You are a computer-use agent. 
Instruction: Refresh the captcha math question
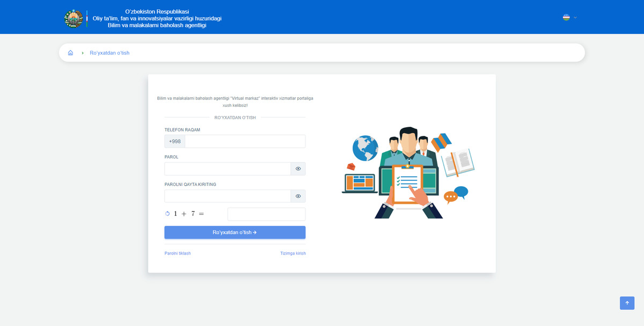pyautogui.click(x=167, y=214)
